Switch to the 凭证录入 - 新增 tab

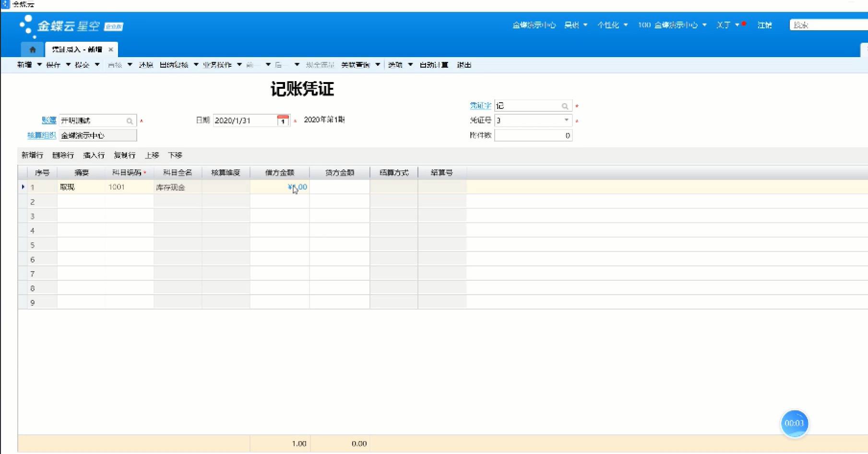coord(77,49)
